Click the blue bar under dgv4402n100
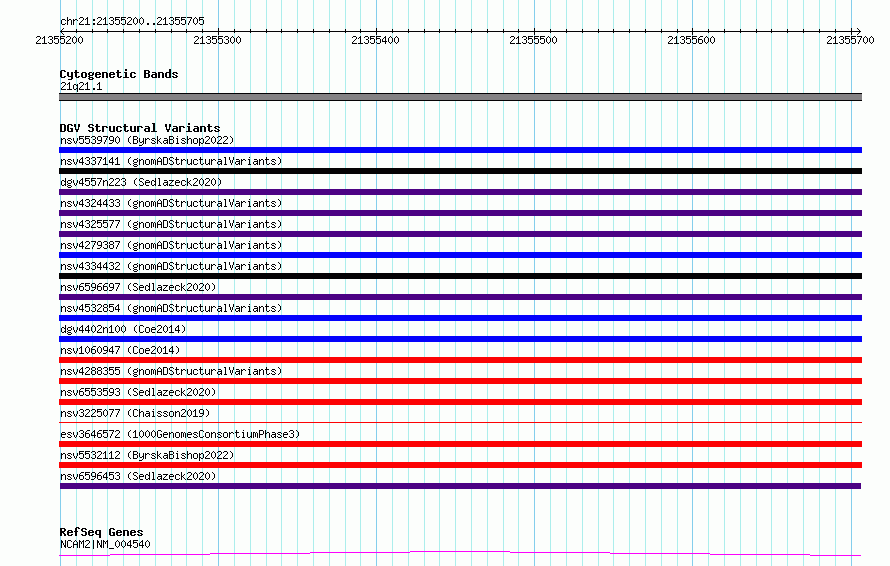 coord(460,339)
